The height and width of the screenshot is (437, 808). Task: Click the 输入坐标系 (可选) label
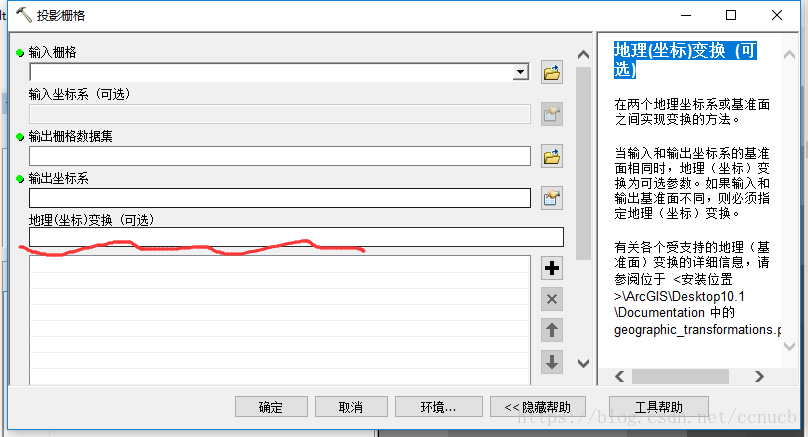click(79, 94)
